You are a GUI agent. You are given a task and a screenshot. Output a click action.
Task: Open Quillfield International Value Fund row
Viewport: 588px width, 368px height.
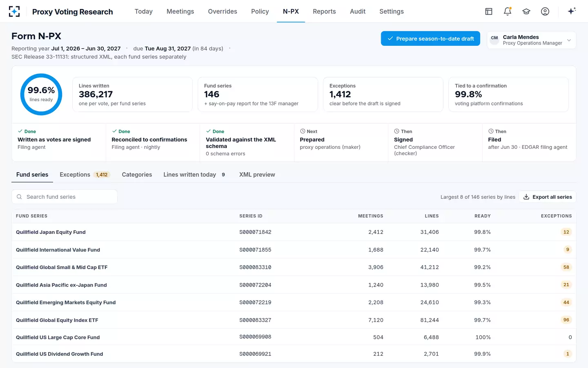coord(294,249)
